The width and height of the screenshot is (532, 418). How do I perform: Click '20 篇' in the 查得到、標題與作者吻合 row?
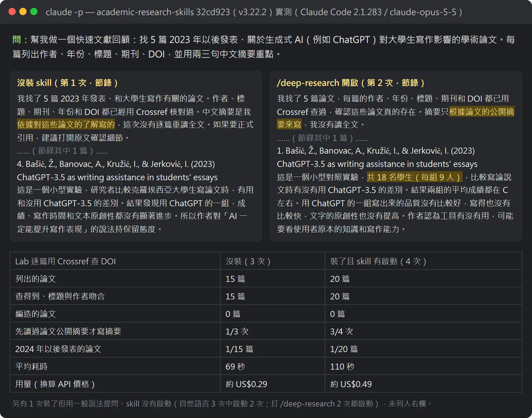(340, 296)
